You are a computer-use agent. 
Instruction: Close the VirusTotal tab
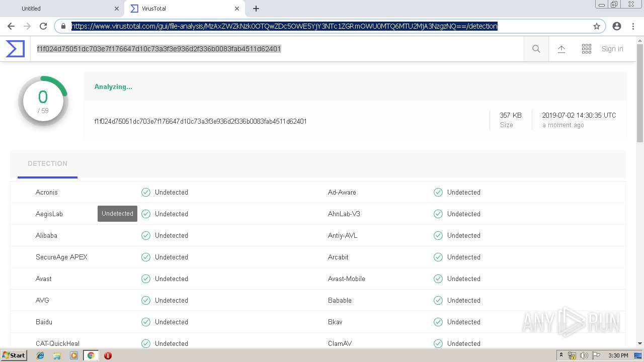point(237,9)
